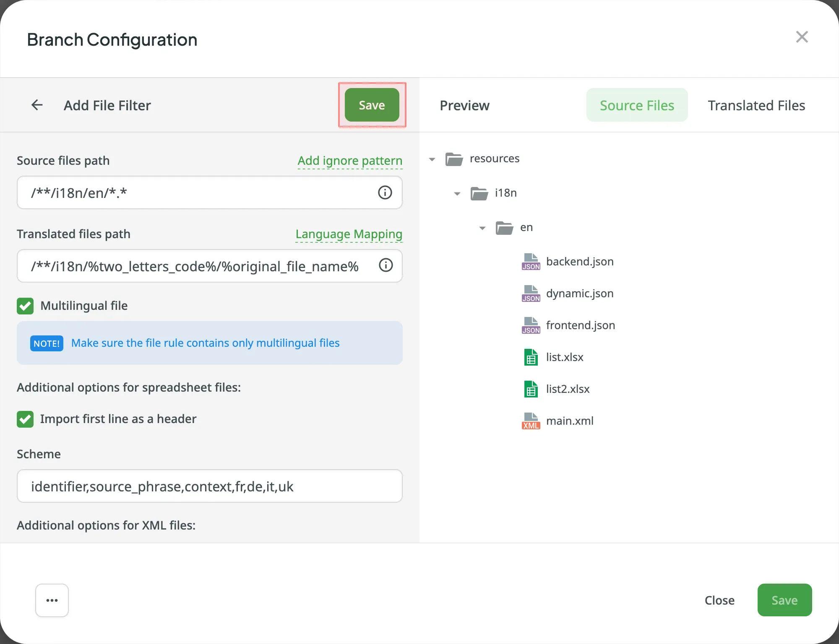
Task: Click Add ignore pattern
Action: 350,161
